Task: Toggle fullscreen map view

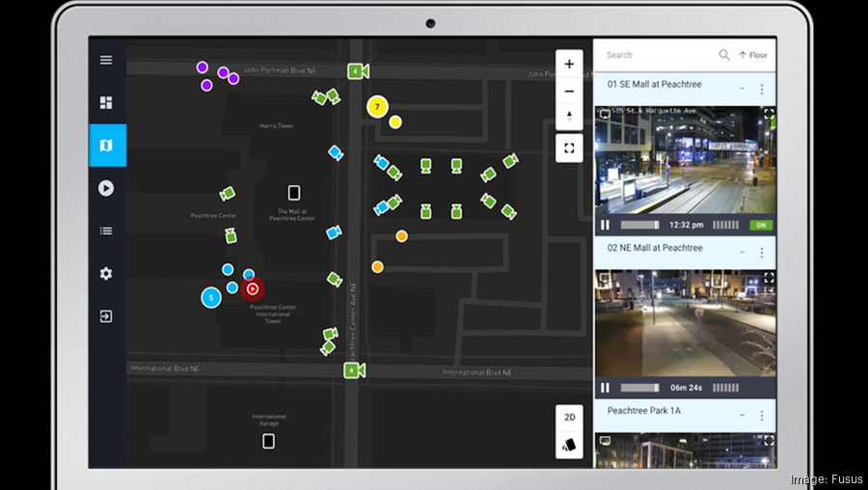Action: 569,149
